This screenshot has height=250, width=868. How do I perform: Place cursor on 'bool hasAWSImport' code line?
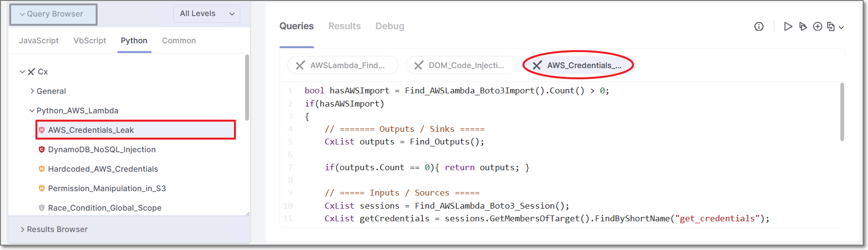(x=457, y=90)
